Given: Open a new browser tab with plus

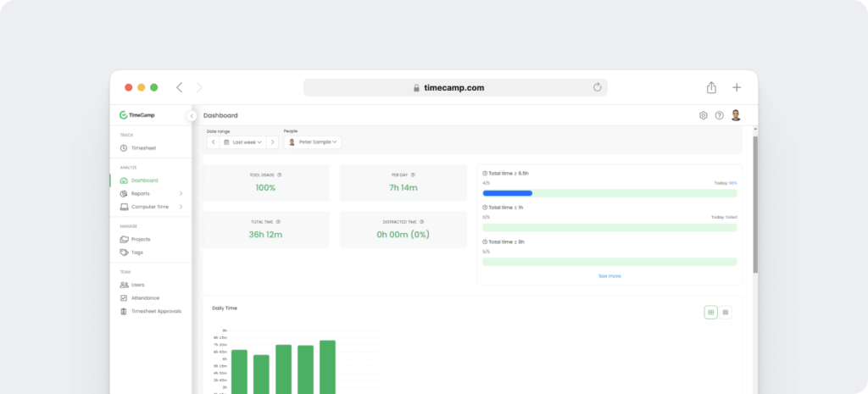Looking at the screenshot, I should point(737,87).
